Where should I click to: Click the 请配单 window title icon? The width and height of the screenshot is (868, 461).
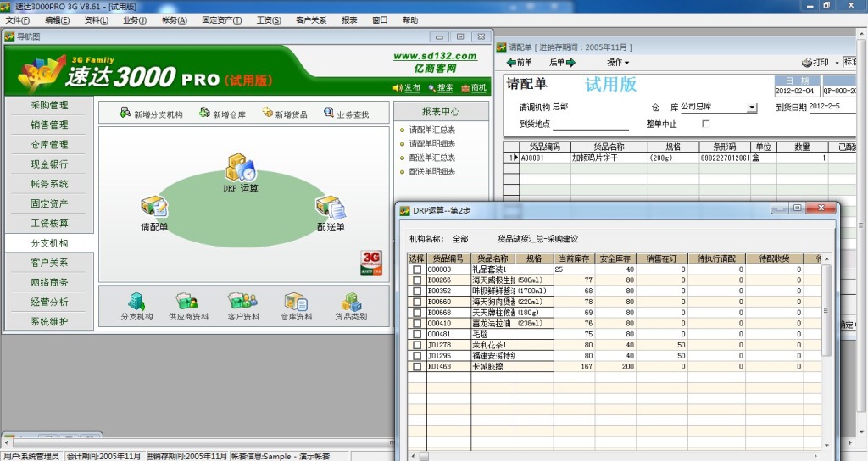pyautogui.click(x=502, y=47)
